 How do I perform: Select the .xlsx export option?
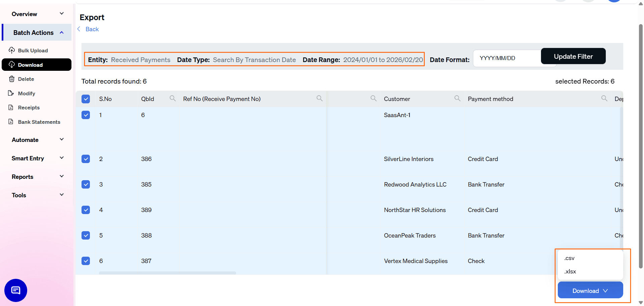pos(570,271)
